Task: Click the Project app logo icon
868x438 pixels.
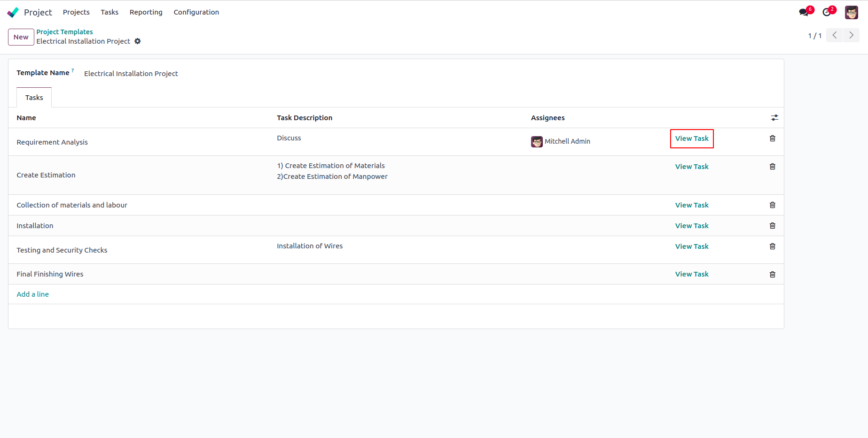Action: point(13,12)
